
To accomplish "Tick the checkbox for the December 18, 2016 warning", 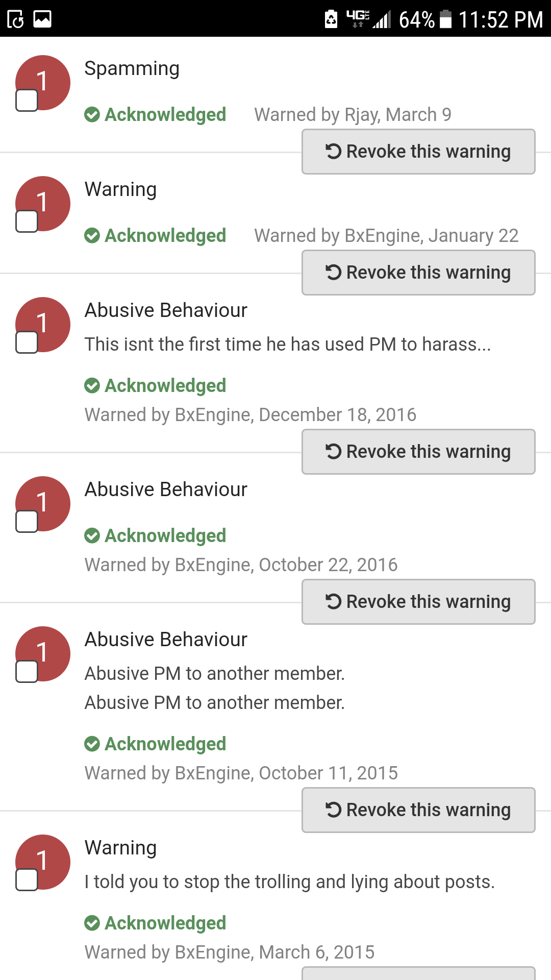I will 27,342.
